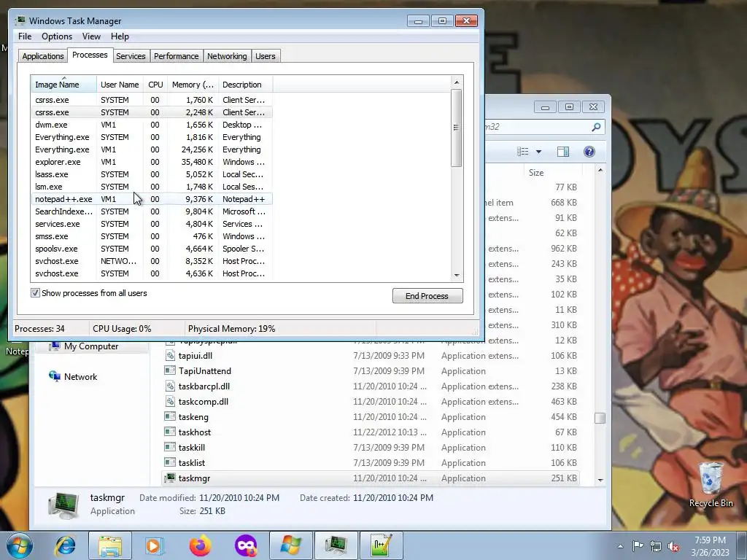Select the Network item in navigation pane
The height and width of the screenshot is (560, 747).
pyautogui.click(x=73, y=377)
